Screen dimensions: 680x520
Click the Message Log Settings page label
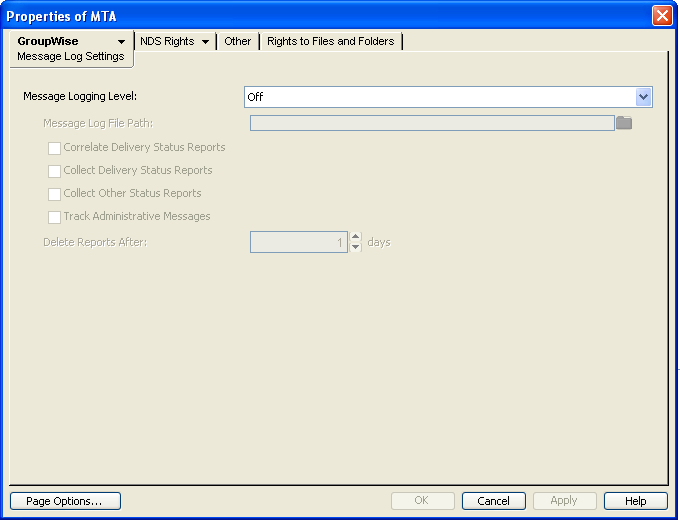click(71, 56)
